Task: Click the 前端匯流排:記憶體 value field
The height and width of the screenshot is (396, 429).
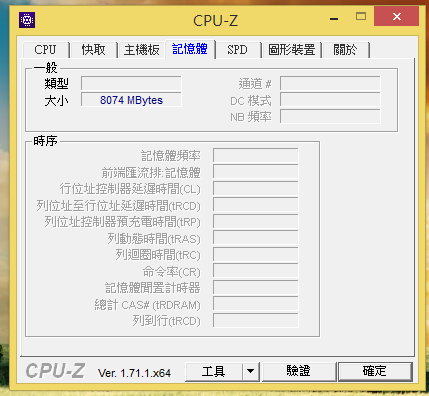Action: click(256, 172)
